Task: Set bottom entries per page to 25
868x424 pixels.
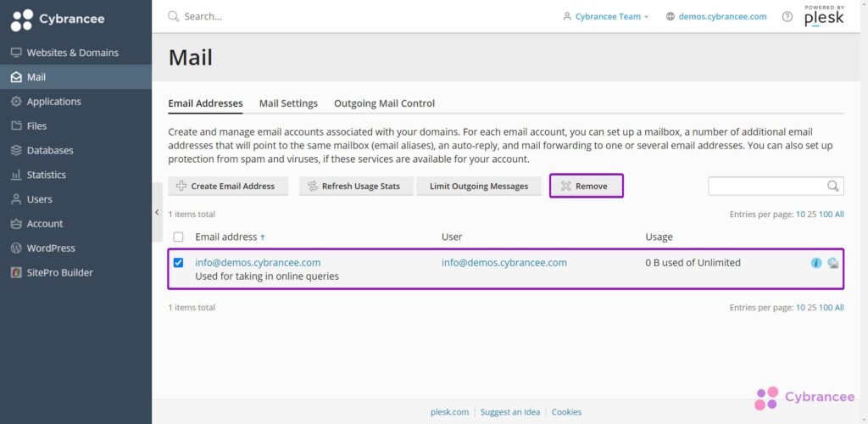Action: [x=811, y=307]
